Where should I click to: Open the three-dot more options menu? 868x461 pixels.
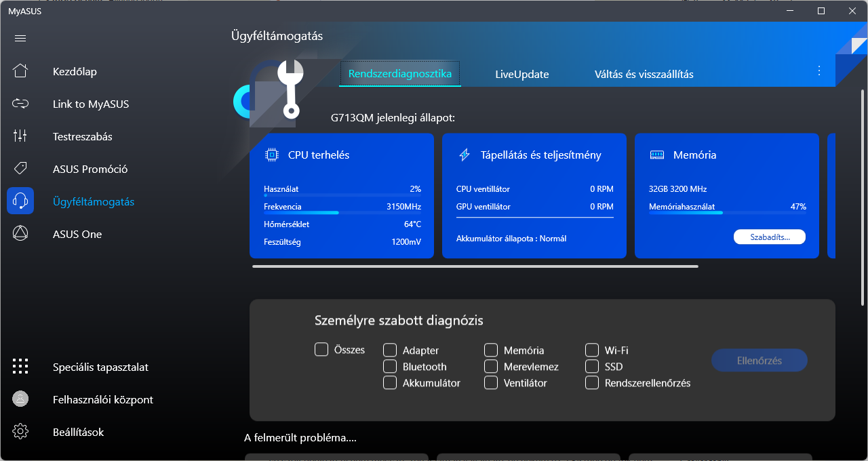[x=819, y=71]
